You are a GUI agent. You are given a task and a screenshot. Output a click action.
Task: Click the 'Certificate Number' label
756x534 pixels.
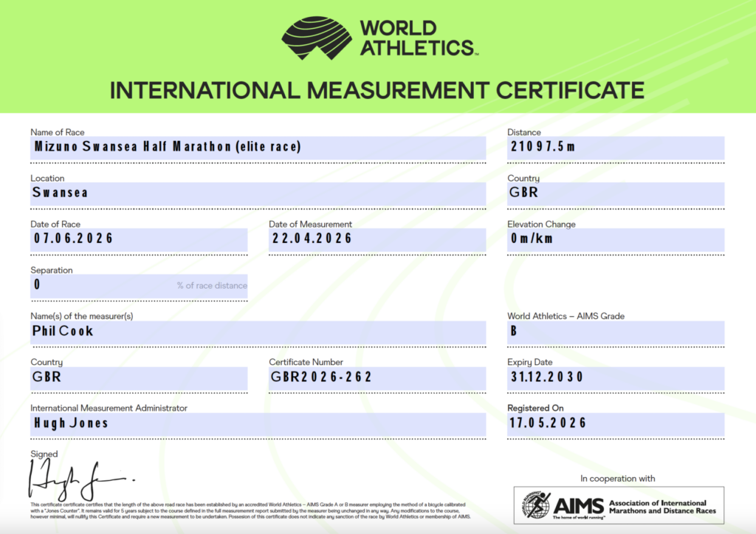coord(306,362)
